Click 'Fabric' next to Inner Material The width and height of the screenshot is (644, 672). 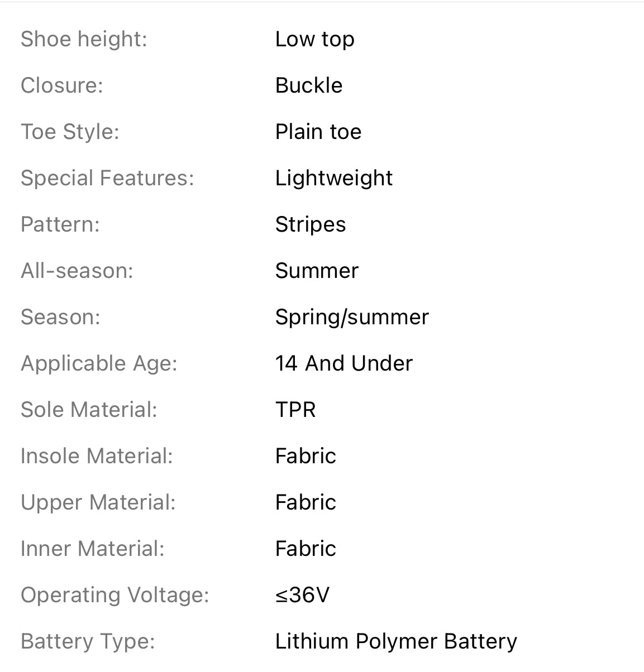[x=306, y=549]
